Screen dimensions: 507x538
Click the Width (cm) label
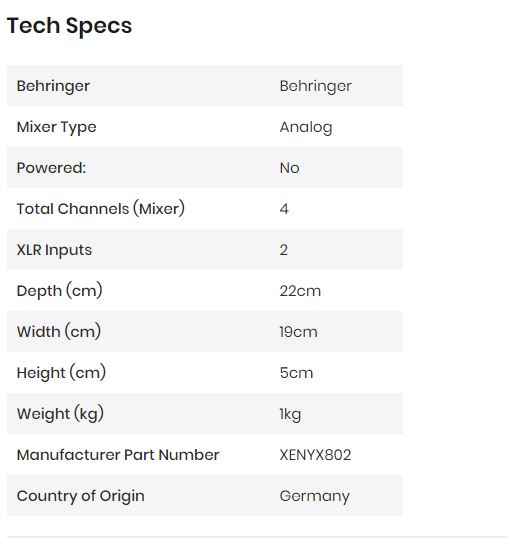[59, 332]
